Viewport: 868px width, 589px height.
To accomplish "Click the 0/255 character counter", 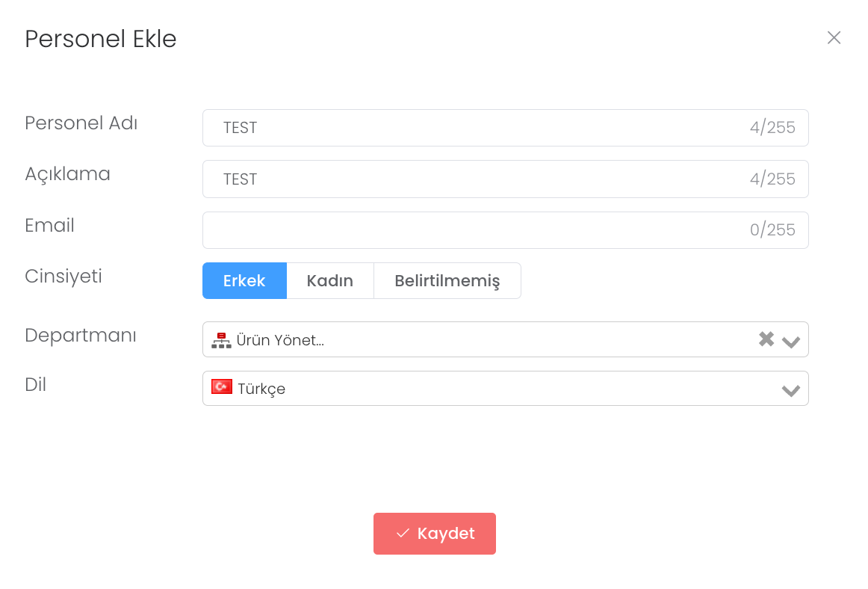I will click(x=772, y=230).
